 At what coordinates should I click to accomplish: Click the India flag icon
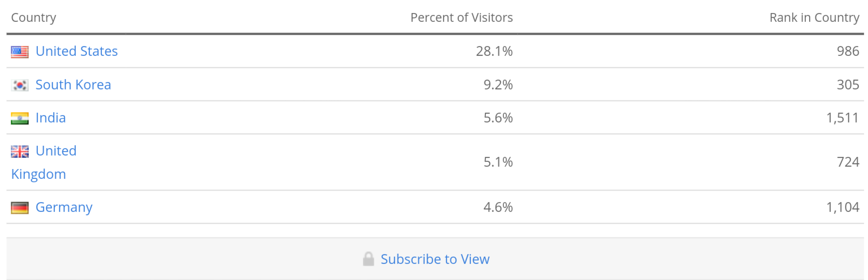click(20, 118)
